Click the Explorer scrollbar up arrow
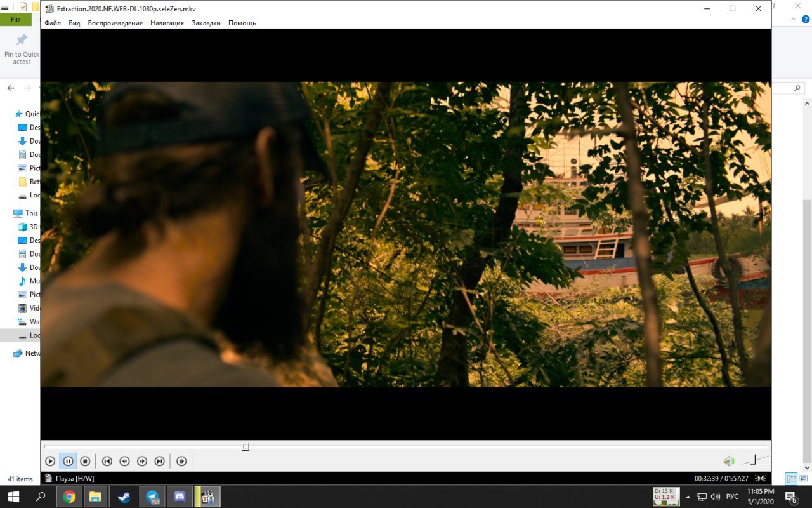The width and height of the screenshot is (812, 508). pyautogui.click(x=807, y=103)
